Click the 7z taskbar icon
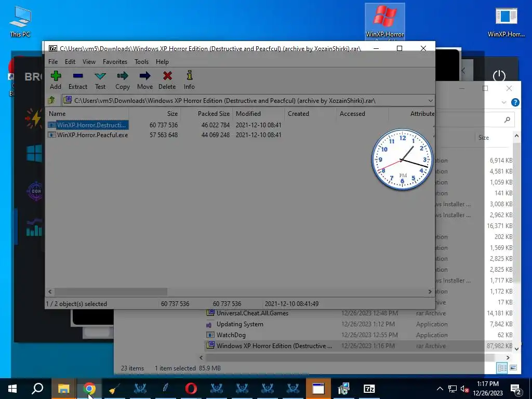The image size is (532, 399). (369, 389)
